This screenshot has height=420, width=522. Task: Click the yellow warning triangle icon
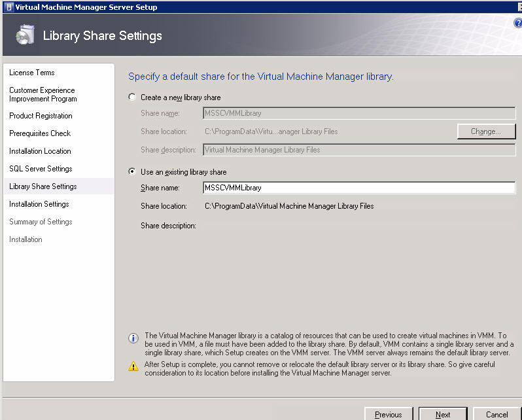(x=133, y=366)
